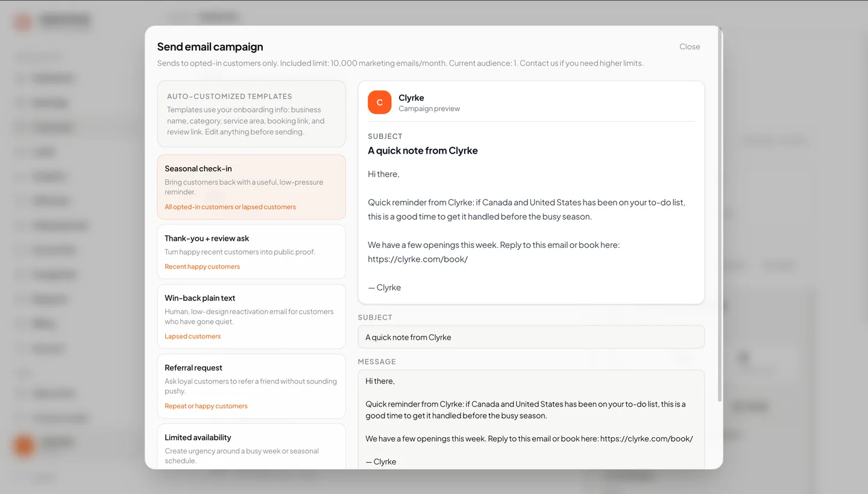Click the 'All opted-in customers or lapsed customers' label

click(x=230, y=207)
